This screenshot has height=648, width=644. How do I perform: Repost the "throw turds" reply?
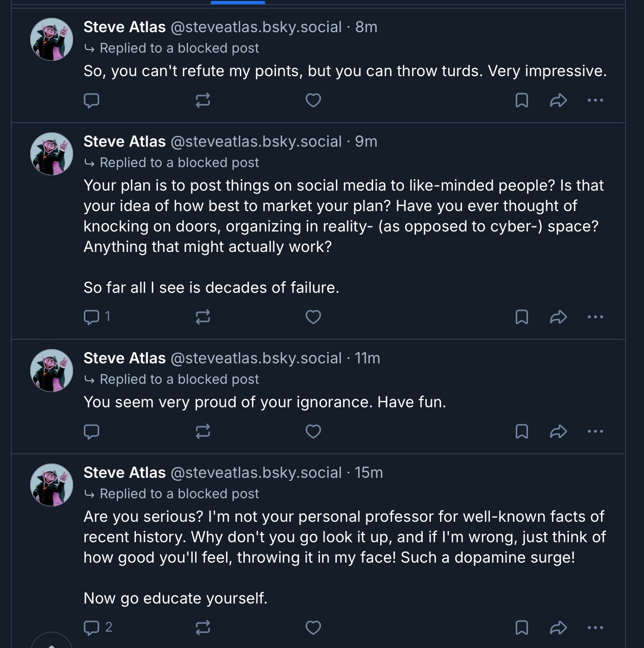[x=202, y=100]
